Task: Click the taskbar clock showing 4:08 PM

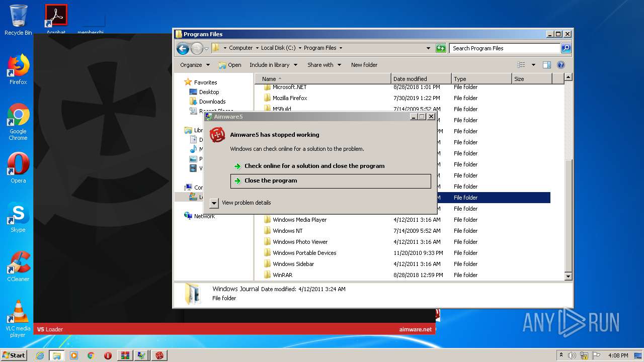Action: [618, 355]
